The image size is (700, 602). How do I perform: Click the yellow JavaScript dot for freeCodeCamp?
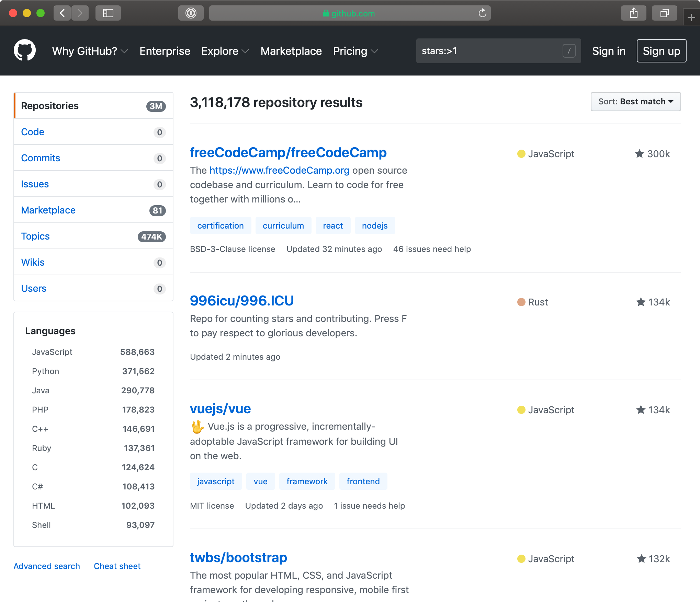(521, 153)
